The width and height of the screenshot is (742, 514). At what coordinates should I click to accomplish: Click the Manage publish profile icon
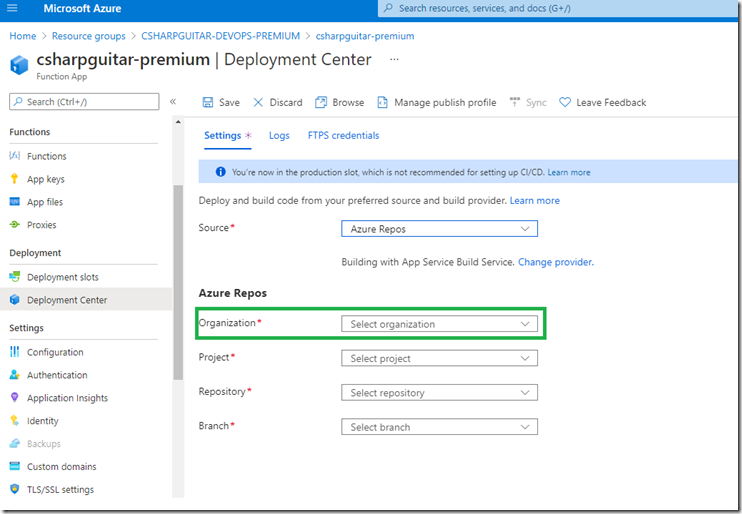pyautogui.click(x=382, y=102)
